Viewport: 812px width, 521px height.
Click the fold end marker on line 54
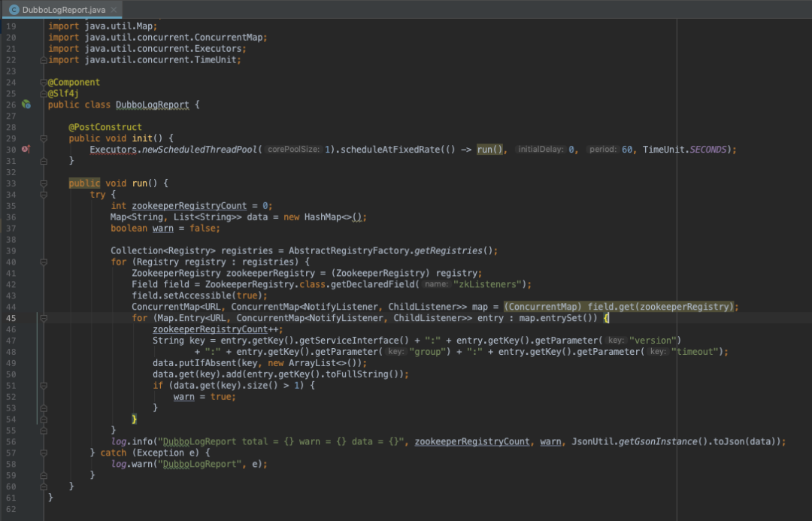[44, 420]
